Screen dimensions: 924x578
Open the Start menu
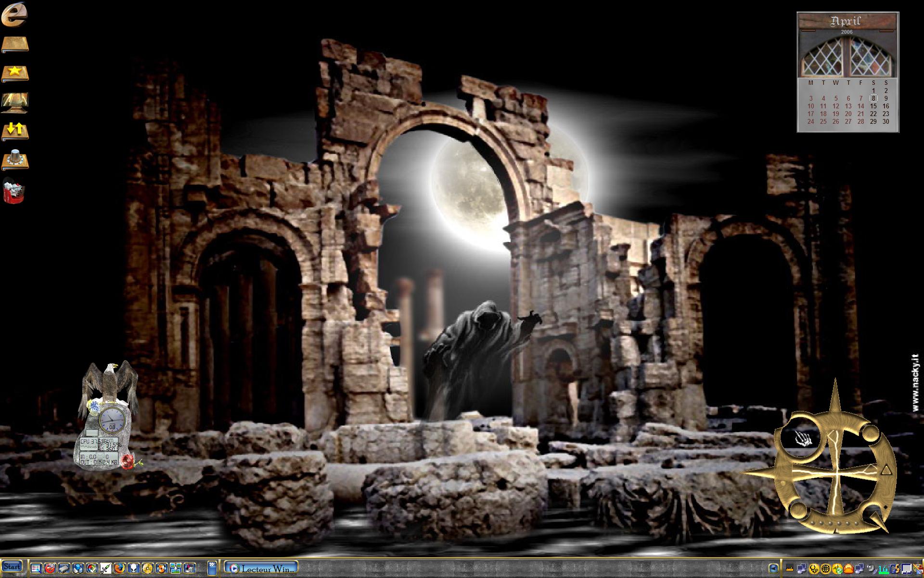(x=12, y=566)
